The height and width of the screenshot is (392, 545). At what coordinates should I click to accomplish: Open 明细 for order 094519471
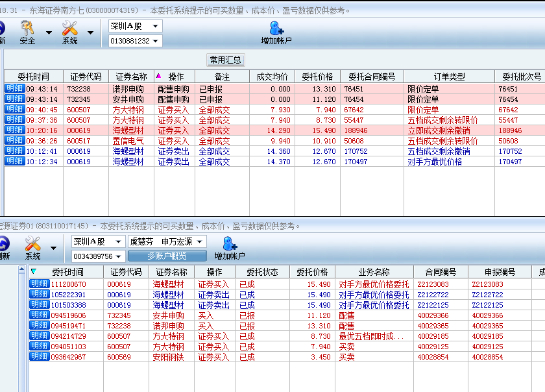click(x=40, y=326)
